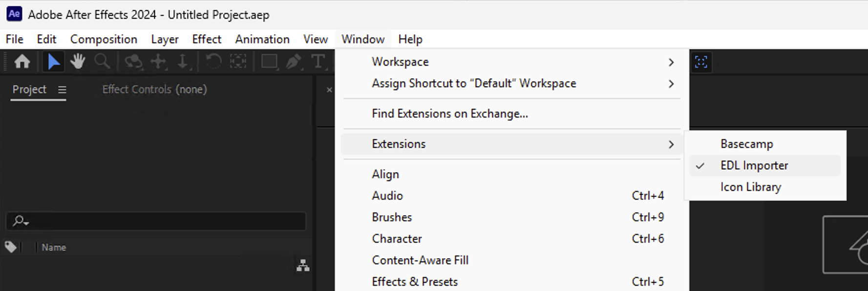Open the project flowchart view icon
Screen dimensions: 868x291
coord(303,266)
